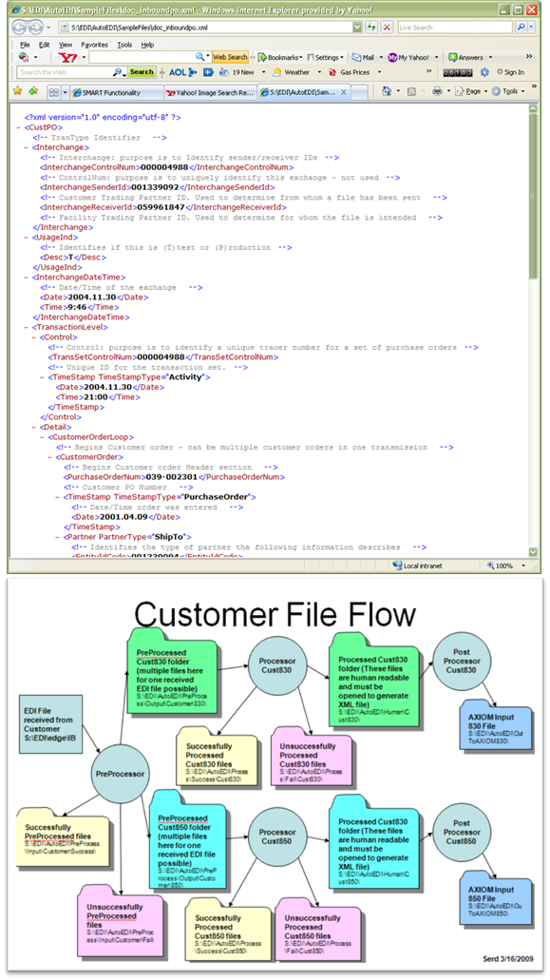This screenshot has width=550, height=980.
Task: Open the Favorites Center star icon
Action: 17,91
